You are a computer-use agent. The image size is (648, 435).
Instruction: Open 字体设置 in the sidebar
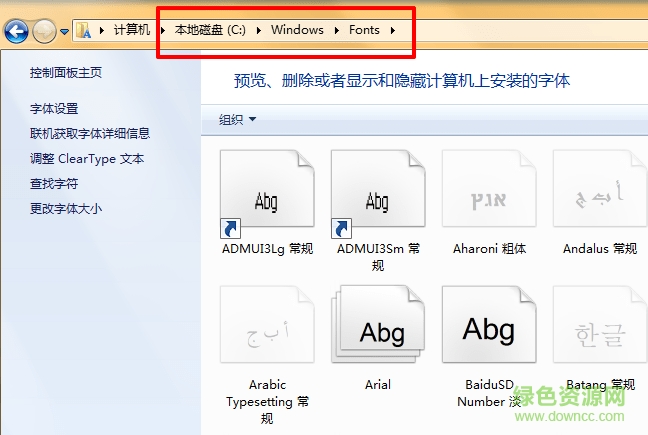(x=54, y=109)
